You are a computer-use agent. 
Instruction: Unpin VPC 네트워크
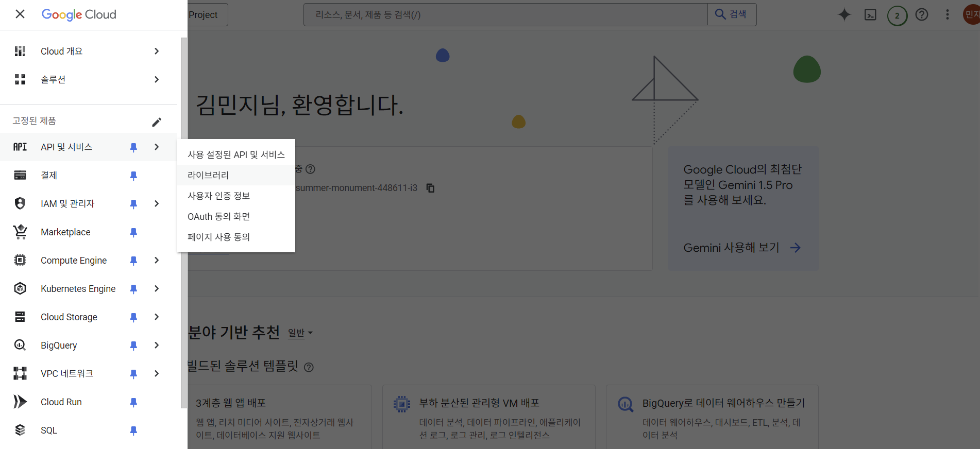(133, 374)
